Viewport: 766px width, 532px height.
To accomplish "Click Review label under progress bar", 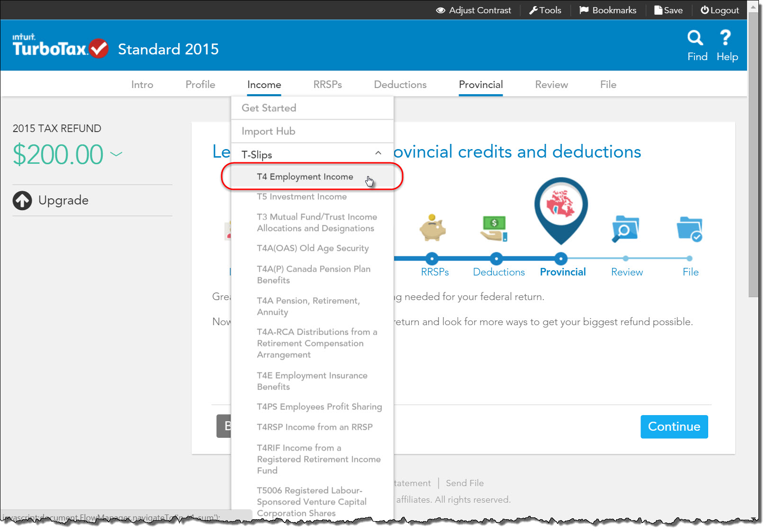I will tap(627, 272).
